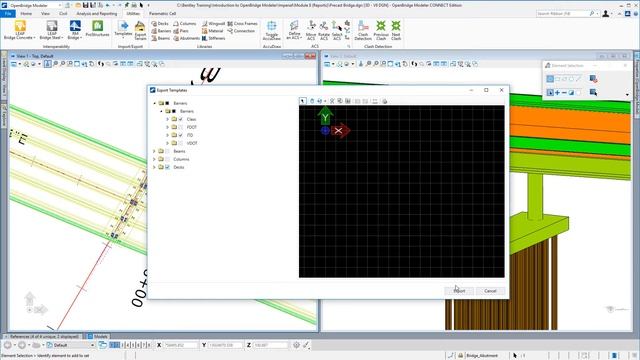Expand ITD folder node
This screenshot has height=360, width=640.
coord(167,135)
